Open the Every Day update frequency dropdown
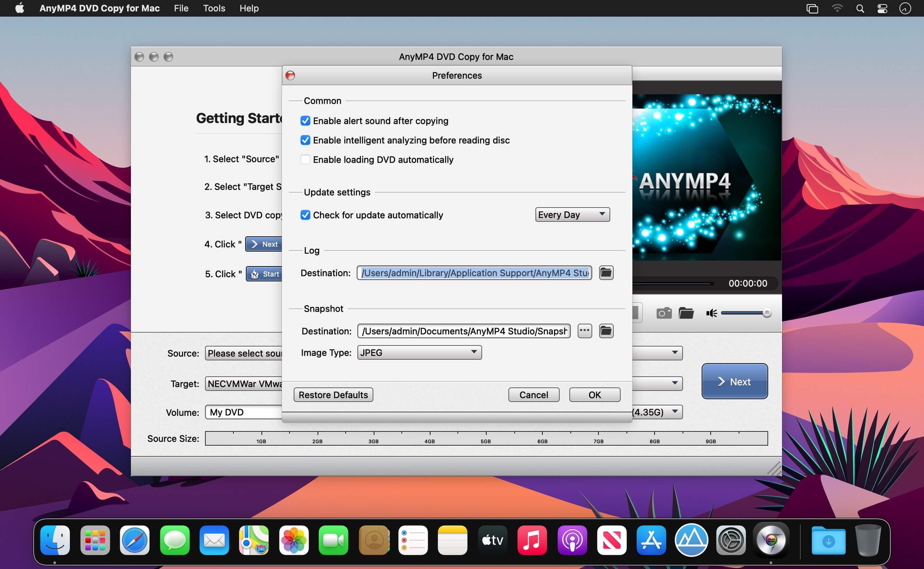 click(x=572, y=215)
